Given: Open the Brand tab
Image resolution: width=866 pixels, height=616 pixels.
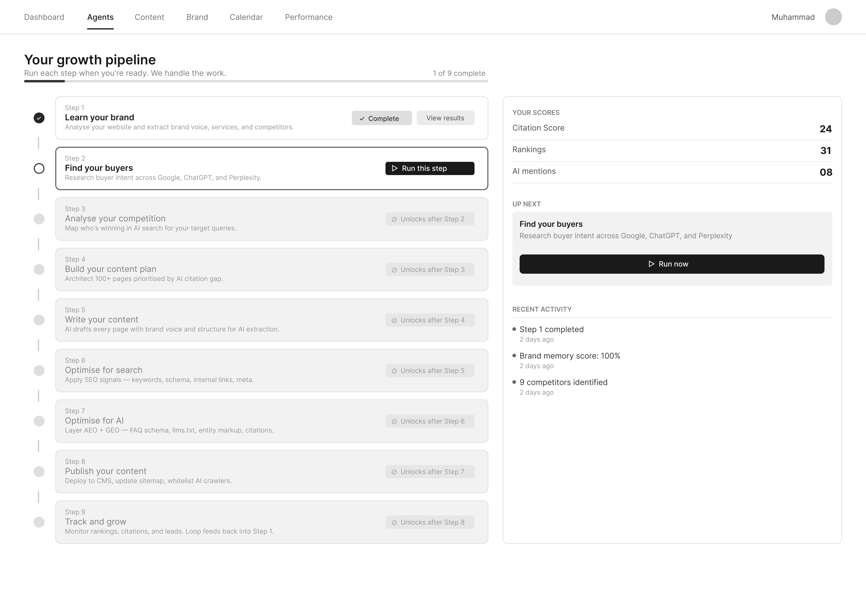Looking at the screenshot, I should 197,17.
